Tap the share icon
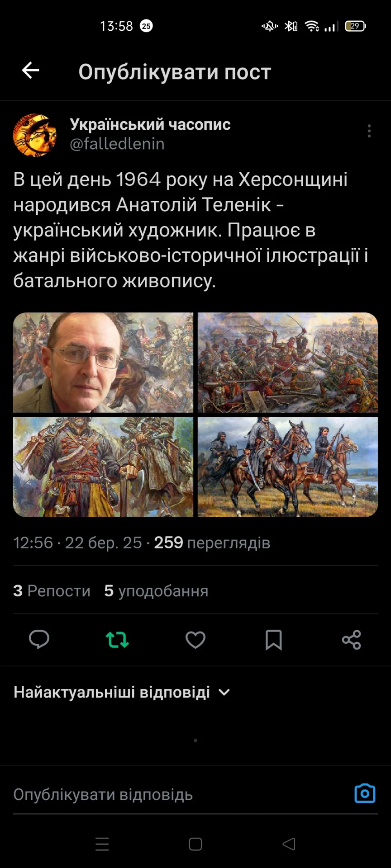This screenshot has height=868, width=391. tap(352, 640)
